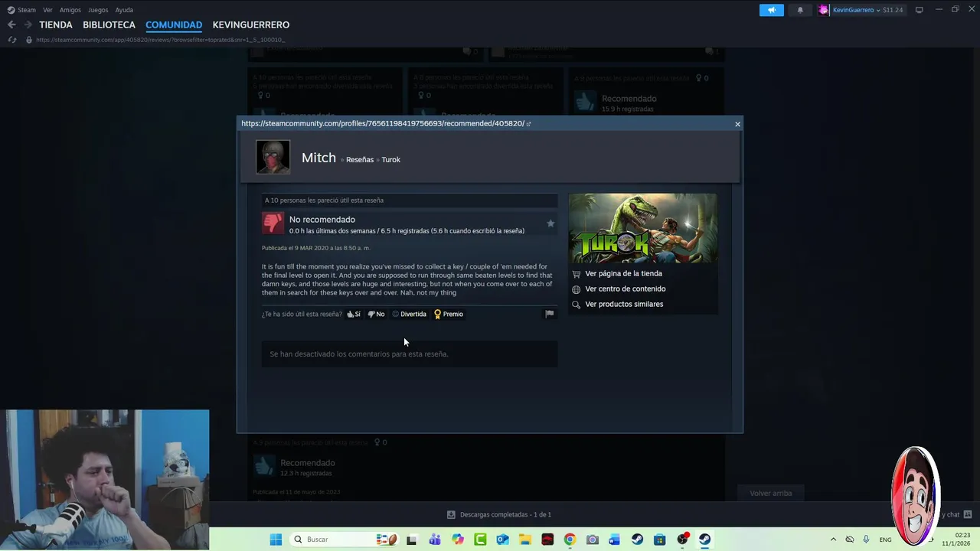The height and width of the screenshot is (551, 980).
Task: Open Microsoft Store from the taskbar
Action: click(660, 540)
